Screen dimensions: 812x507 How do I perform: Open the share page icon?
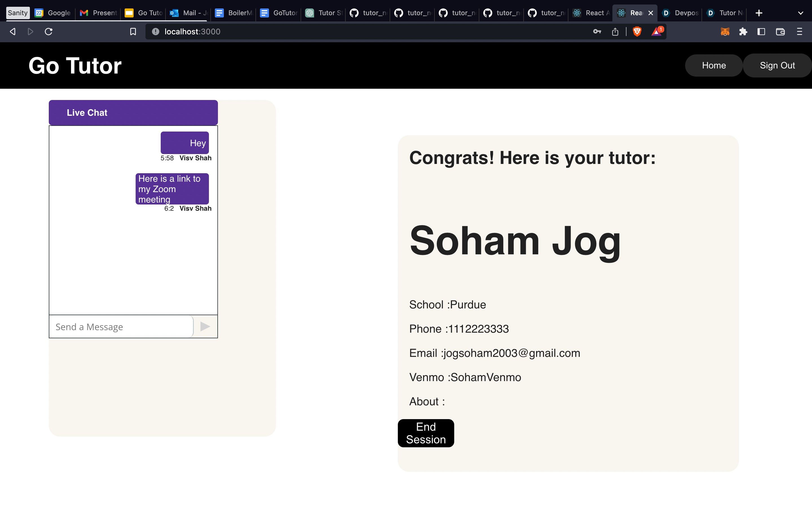[615, 32]
